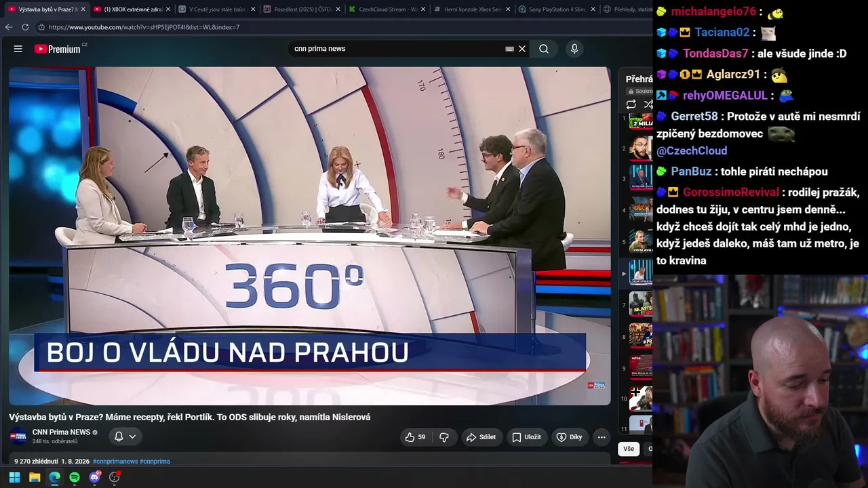Switch to Microsoft Edge on the taskbar
This screenshot has height=488, width=868.
(54, 477)
